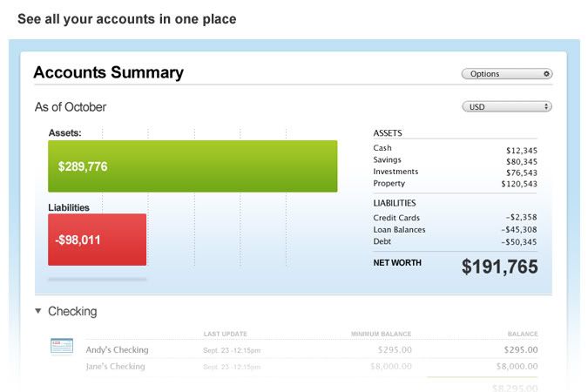Click the Balance column header

(523, 334)
